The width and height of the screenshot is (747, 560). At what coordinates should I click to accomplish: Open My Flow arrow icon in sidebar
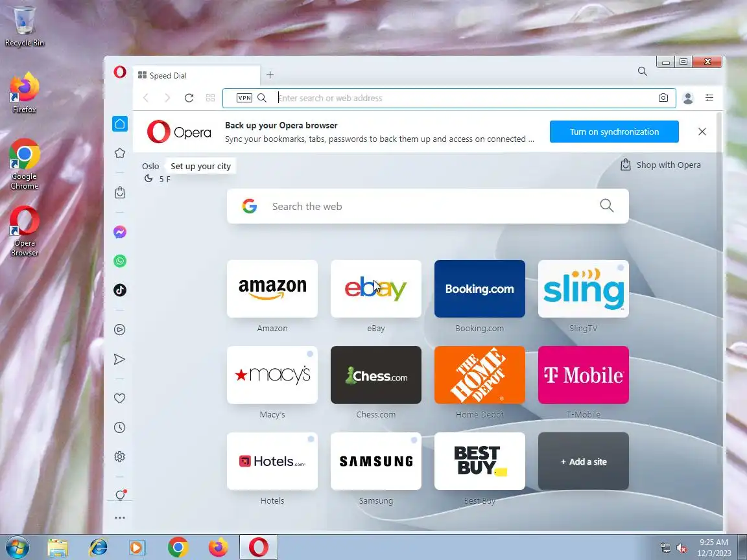(x=120, y=359)
